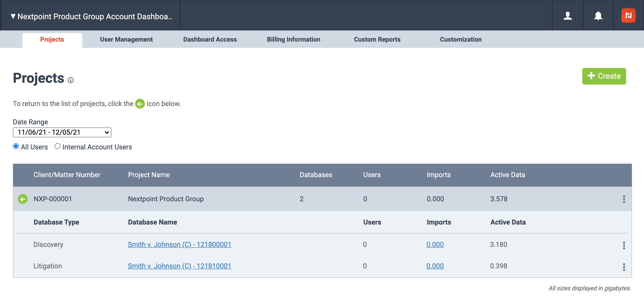644x299 pixels.
Task: Open kebab menu for Nextpoint Product Group row
Action: pos(624,199)
